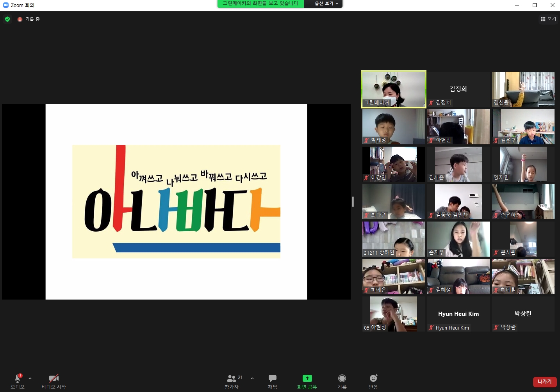Click the 참가자 participant count 21
560x392 pixels.
point(240,377)
